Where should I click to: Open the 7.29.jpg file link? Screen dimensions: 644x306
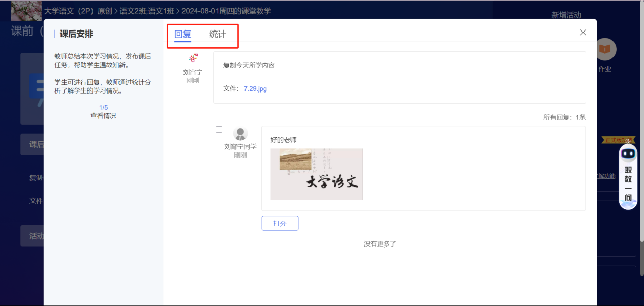point(255,89)
